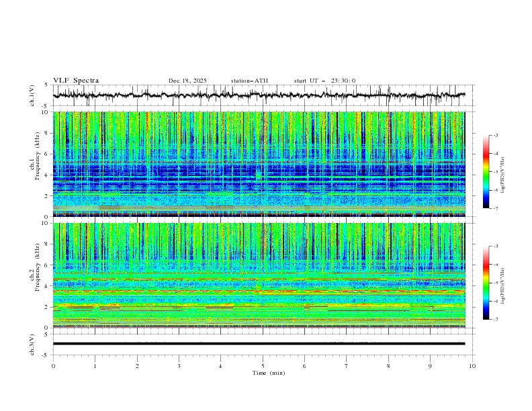Image resolution: width=532 pixels, height=411 pixels.
Task: Click the "ch.1(V)" label beside the top waveform
Action: pos(32,95)
